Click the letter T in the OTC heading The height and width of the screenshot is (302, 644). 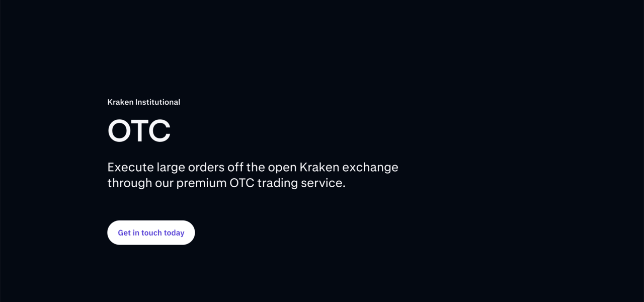click(139, 131)
